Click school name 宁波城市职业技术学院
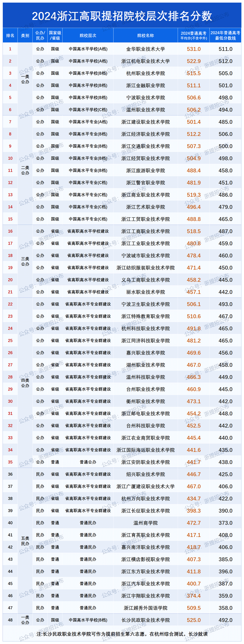The width and height of the screenshot is (244, 644). pyautogui.click(x=145, y=256)
